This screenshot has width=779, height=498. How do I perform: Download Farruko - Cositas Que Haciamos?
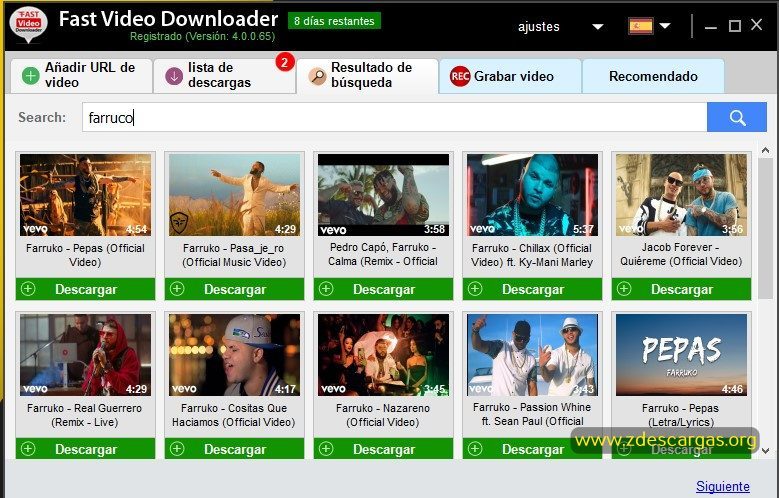[x=234, y=448]
